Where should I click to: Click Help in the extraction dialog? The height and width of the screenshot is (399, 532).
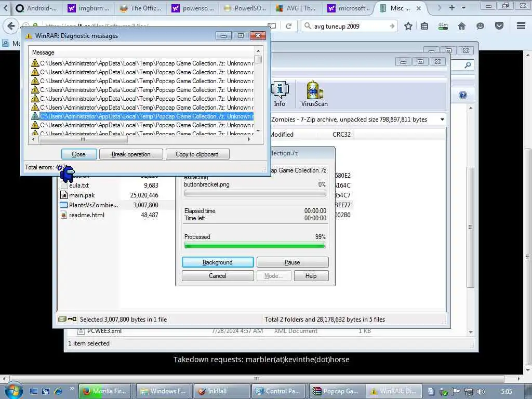pos(311,276)
